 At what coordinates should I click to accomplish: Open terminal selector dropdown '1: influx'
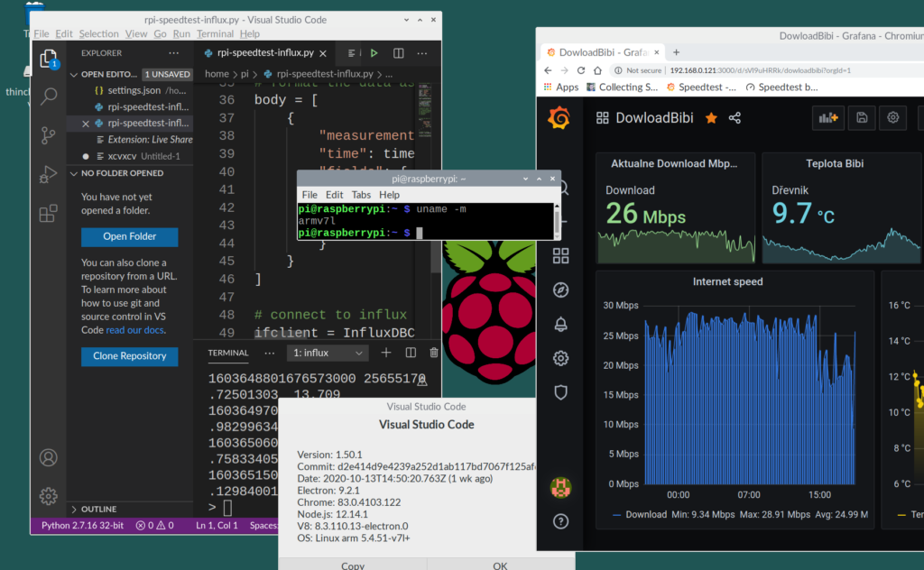point(328,353)
